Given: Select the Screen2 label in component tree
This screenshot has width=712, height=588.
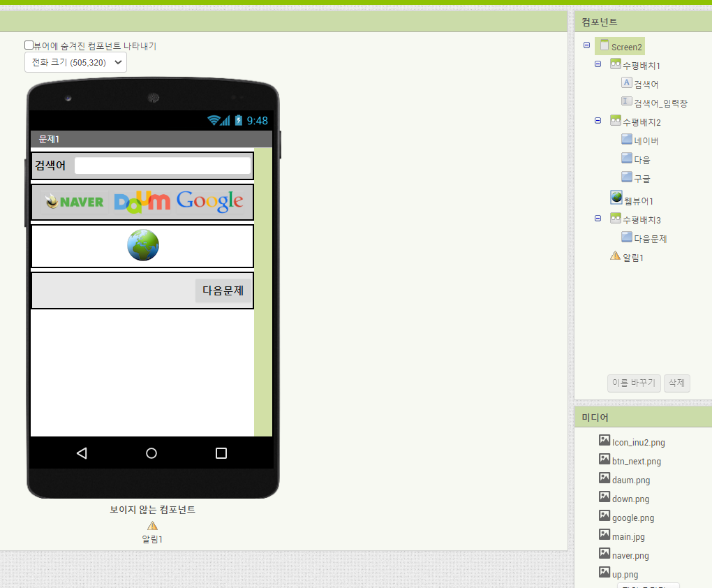Looking at the screenshot, I should (627, 47).
